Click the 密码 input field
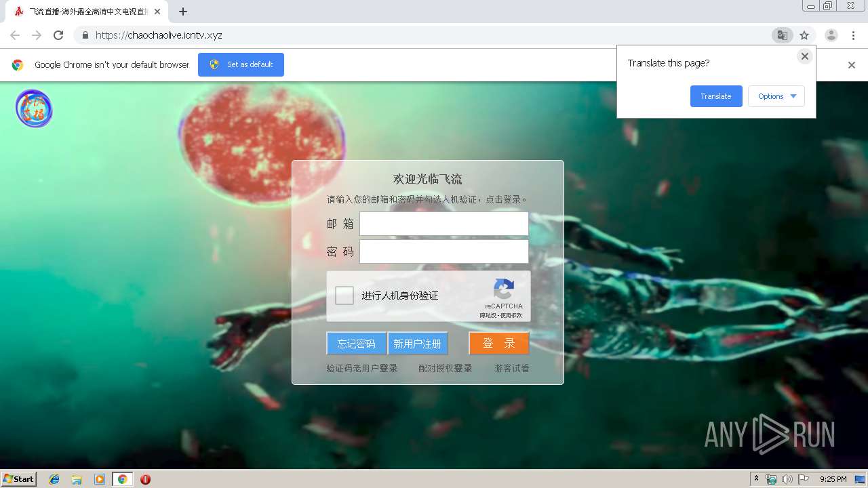The height and width of the screenshot is (488, 868). click(x=444, y=251)
